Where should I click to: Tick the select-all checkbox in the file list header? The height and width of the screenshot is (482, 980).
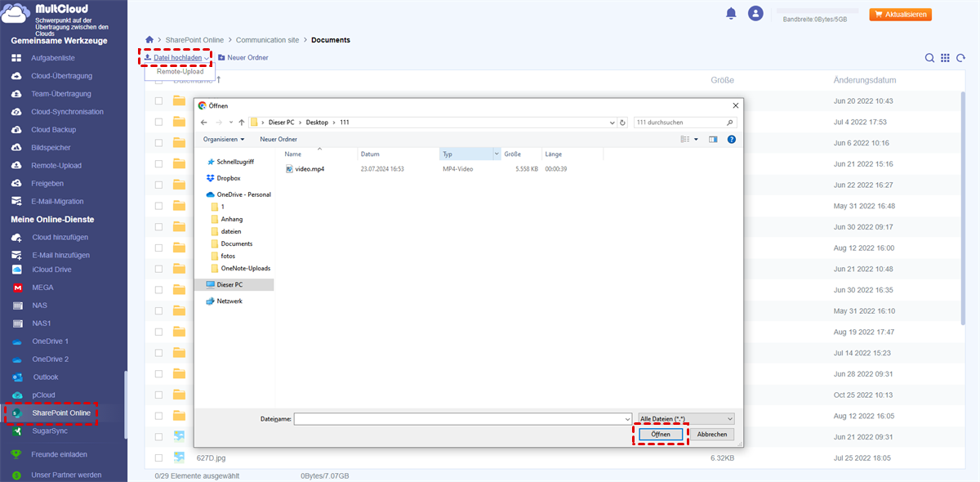pyautogui.click(x=158, y=80)
